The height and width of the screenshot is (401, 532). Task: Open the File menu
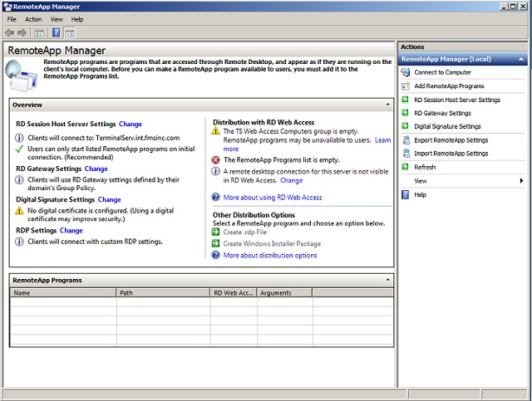click(12, 19)
